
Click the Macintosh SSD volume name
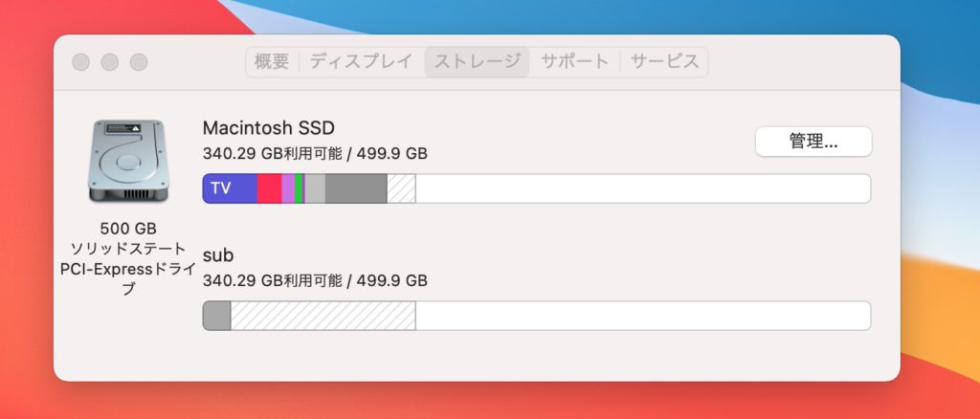point(269,128)
